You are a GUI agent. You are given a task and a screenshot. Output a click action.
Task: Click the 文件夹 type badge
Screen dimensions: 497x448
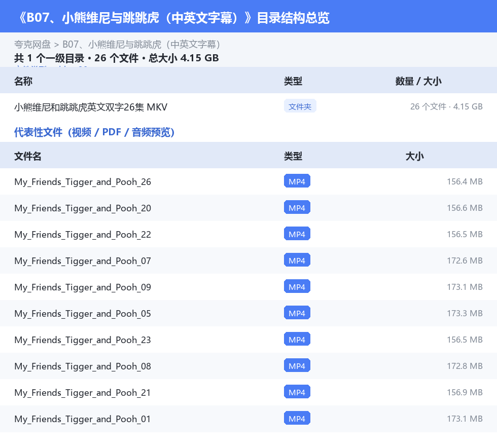[300, 106]
